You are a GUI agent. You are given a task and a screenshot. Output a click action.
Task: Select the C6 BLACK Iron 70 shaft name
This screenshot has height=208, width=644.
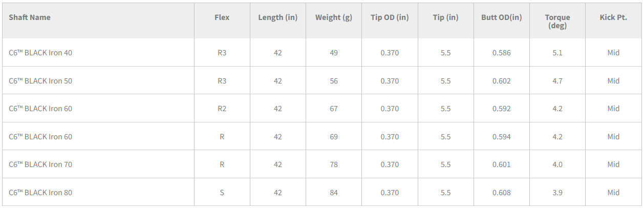point(40,164)
